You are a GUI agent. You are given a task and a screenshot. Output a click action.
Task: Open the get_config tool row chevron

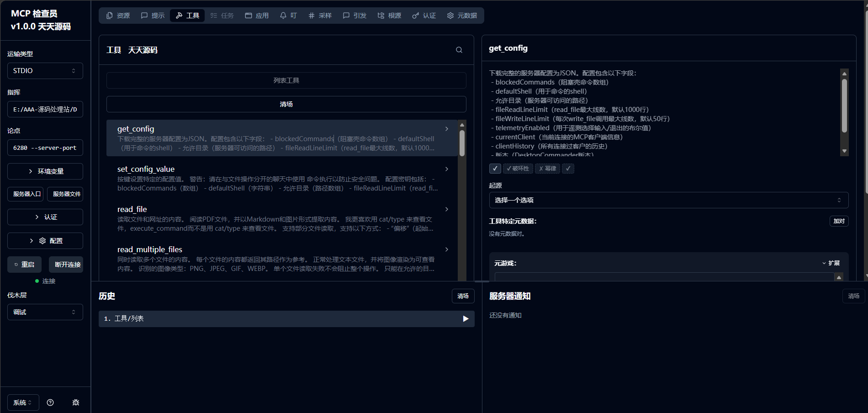point(446,129)
